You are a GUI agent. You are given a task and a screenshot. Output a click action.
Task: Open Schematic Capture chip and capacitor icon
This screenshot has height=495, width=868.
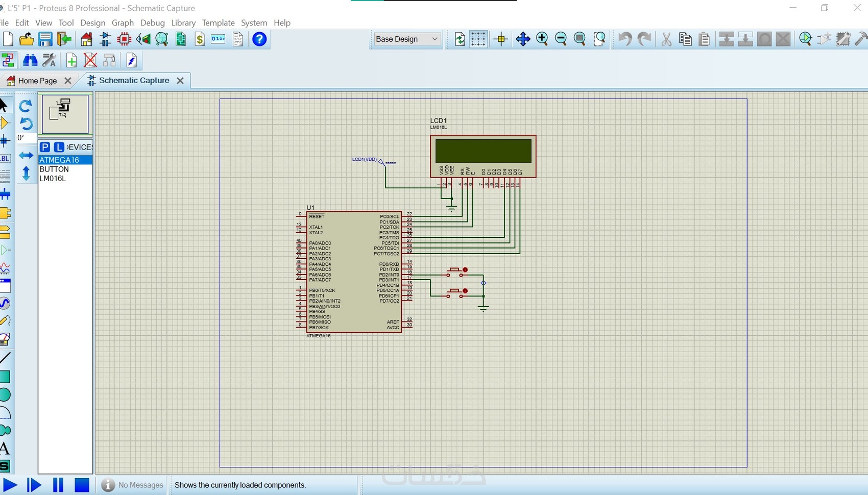[106, 39]
